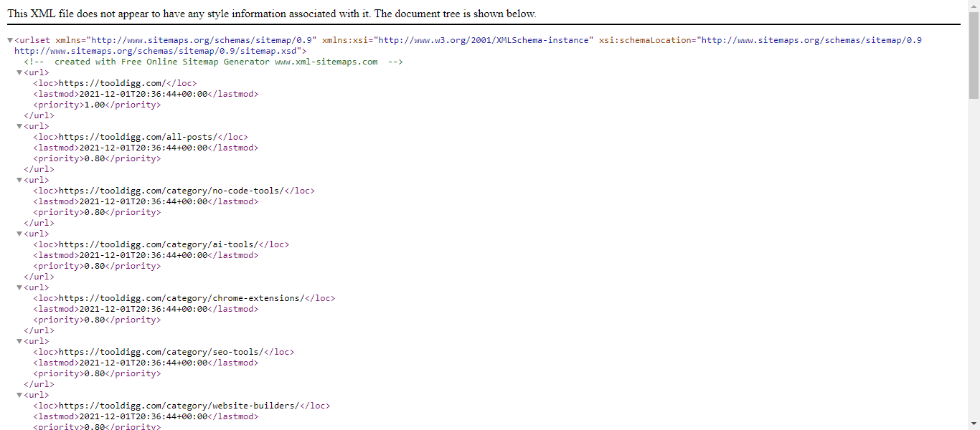Click the lastmod date under tooldigg.com homepage
The height and width of the screenshot is (430, 980).
coord(143,94)
